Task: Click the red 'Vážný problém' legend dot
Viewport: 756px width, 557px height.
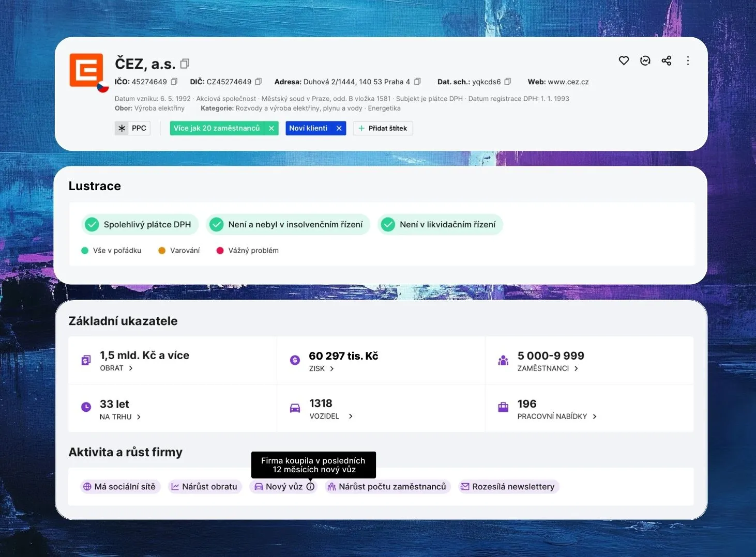Action: pos(220,251)
